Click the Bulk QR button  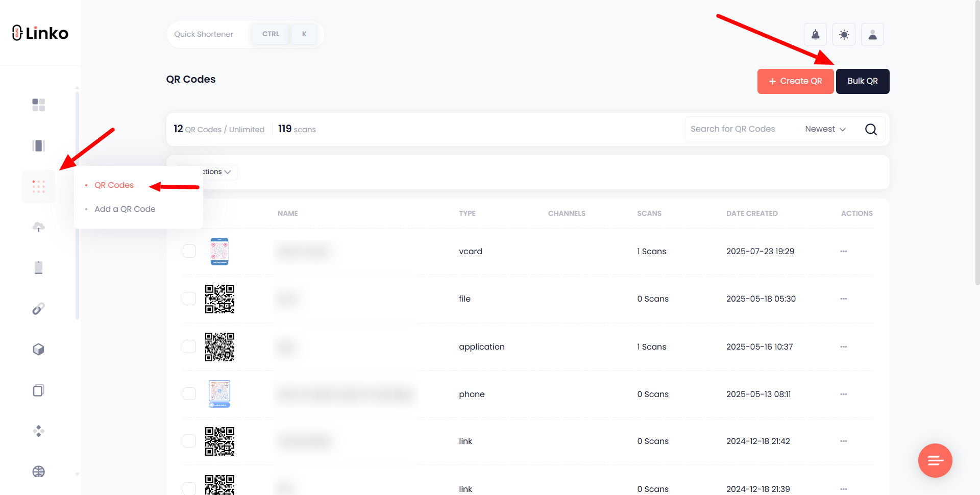tap(863, 81)
